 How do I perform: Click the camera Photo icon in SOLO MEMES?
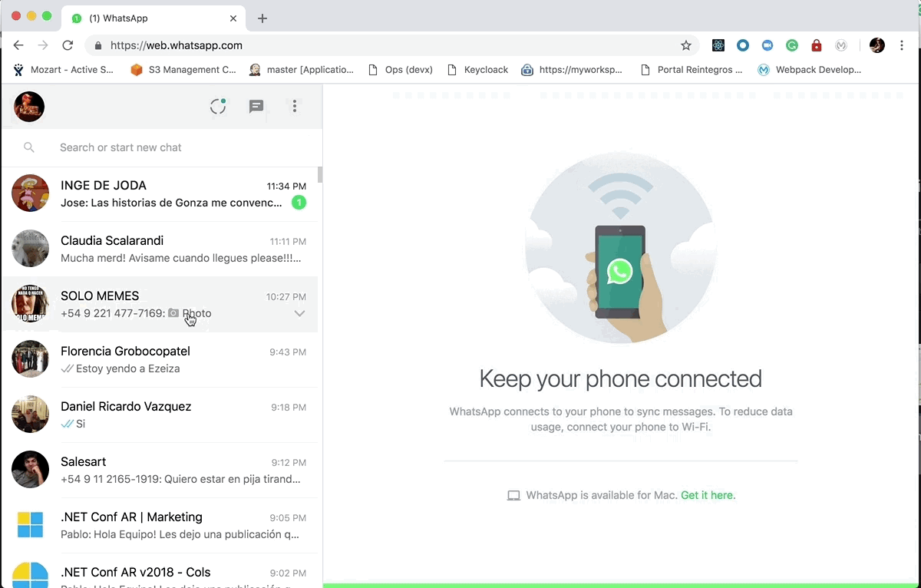pos(173,313)
